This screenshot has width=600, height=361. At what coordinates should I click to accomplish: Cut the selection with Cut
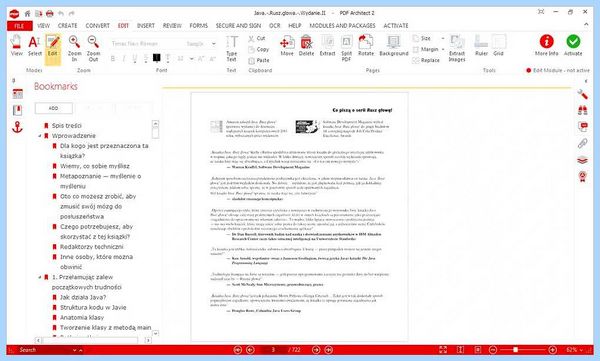(x=257, y=38)
